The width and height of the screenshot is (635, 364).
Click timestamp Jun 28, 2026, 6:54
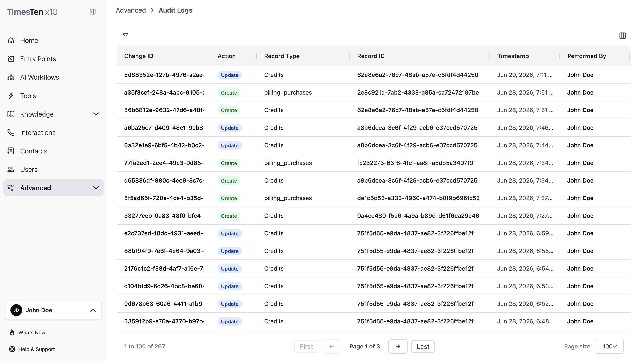coord(525,268)
